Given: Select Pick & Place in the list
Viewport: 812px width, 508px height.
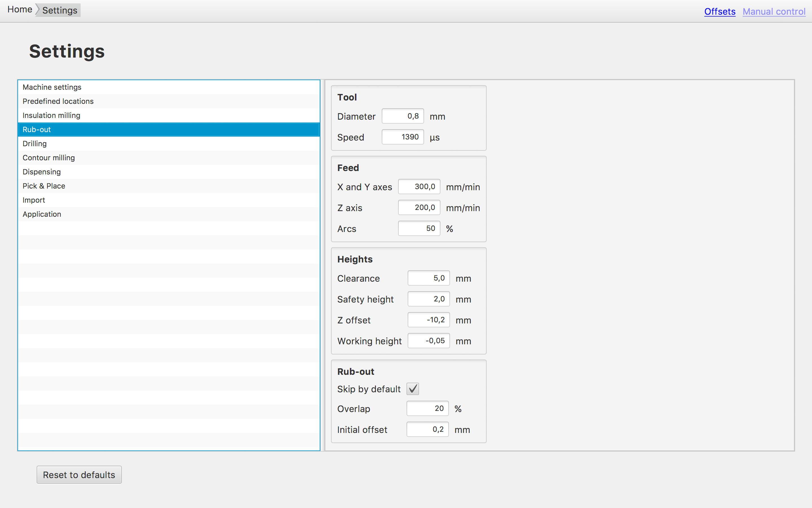Looking at the screenshot, I should pos(169,186).
